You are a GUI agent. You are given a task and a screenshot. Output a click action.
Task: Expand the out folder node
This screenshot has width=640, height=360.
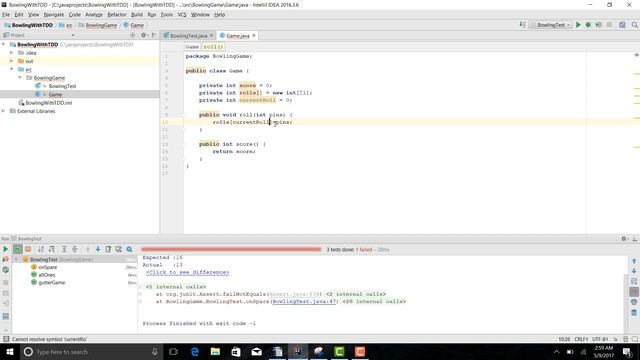tap(11, 61)
